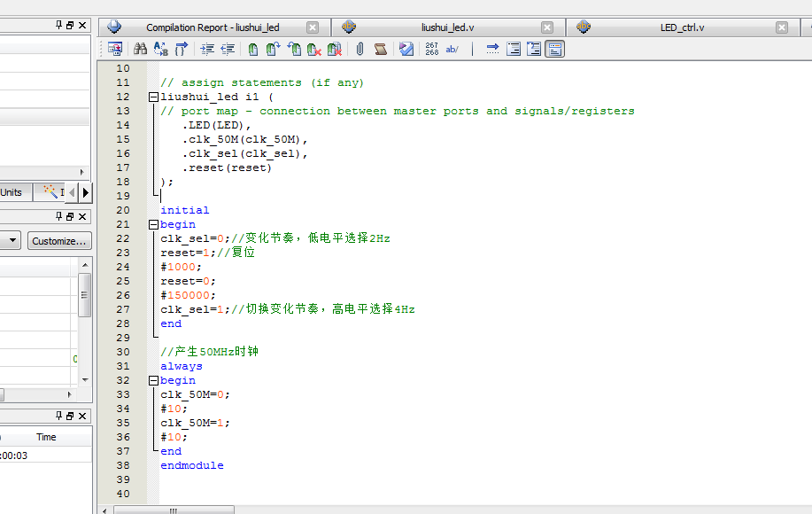The width and height of the screenshot is (812, 514).
Task: Click the decrease indent icon
Action: coord(228,50)
